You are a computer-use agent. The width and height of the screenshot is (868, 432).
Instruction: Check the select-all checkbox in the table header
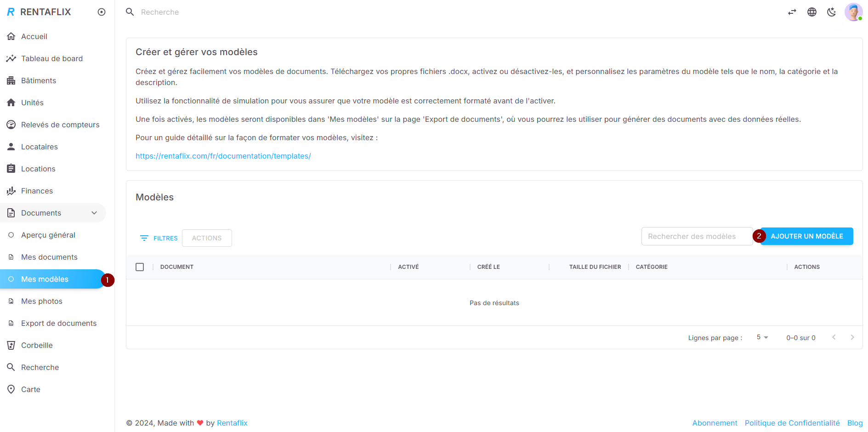pyautogui.click(x=140, y=267)
